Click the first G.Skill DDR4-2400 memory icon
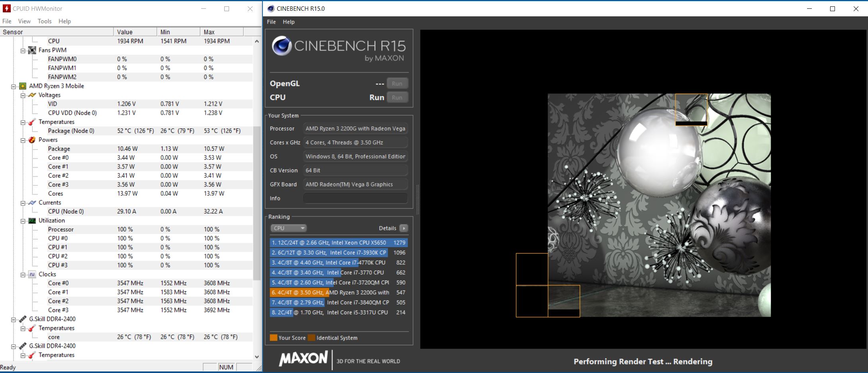Screen dimensions: 868x373 pyautogui.click(x=23, y=319)
